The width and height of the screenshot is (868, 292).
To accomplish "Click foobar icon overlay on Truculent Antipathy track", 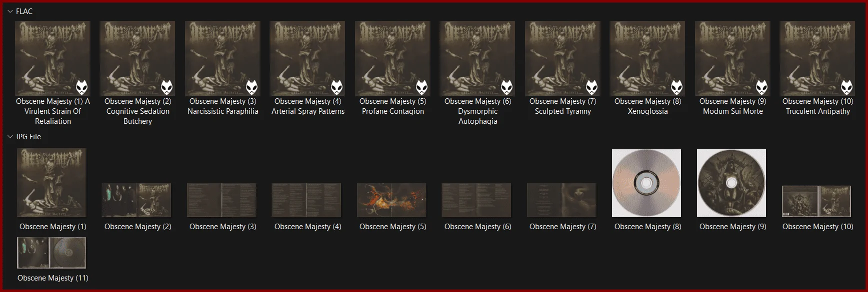I will pos(847,87).
